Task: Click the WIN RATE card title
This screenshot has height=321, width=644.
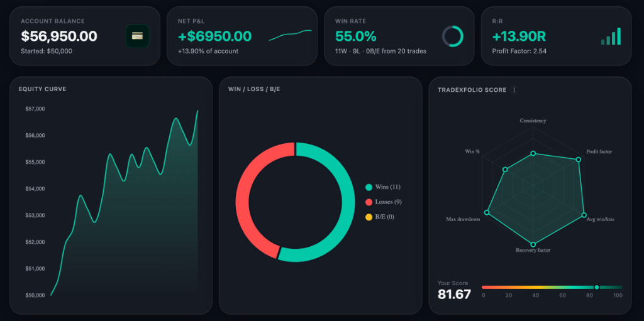Action: (x=350, y=21)
